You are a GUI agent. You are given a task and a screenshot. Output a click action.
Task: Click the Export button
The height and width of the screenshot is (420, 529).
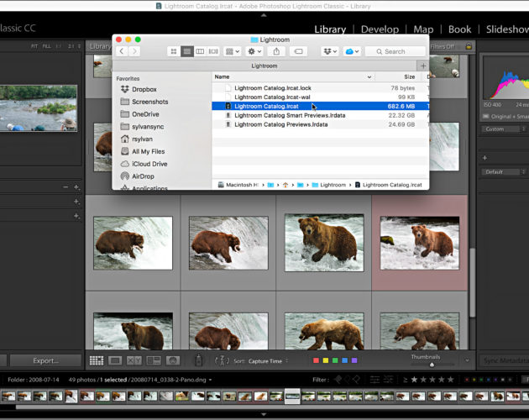pos(45,360)
